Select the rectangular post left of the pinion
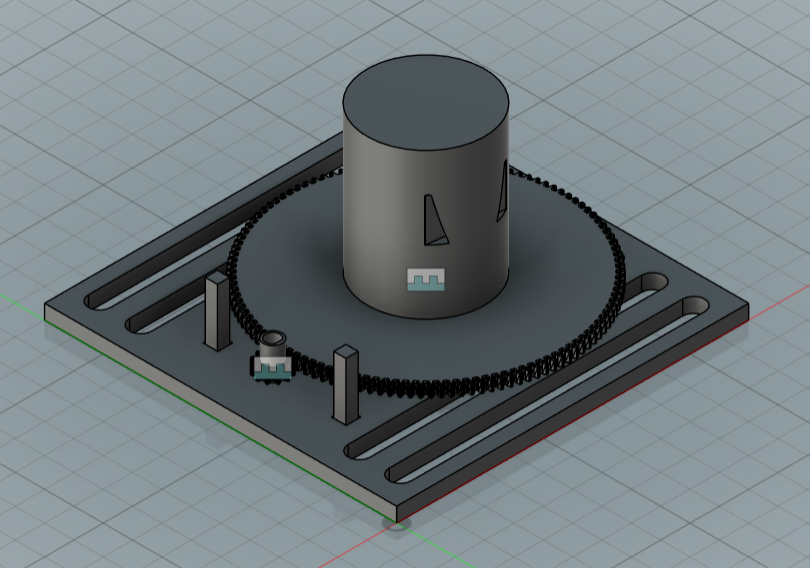Viewport: 810px width, 568px height. [217, 311]
